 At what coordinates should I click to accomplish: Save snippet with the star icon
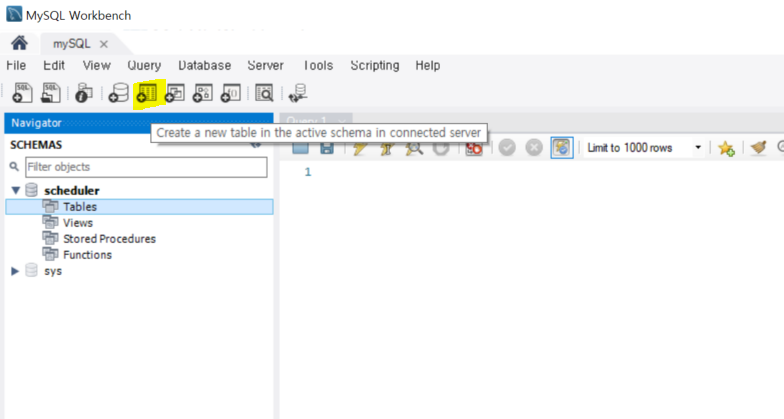point(726,148)
